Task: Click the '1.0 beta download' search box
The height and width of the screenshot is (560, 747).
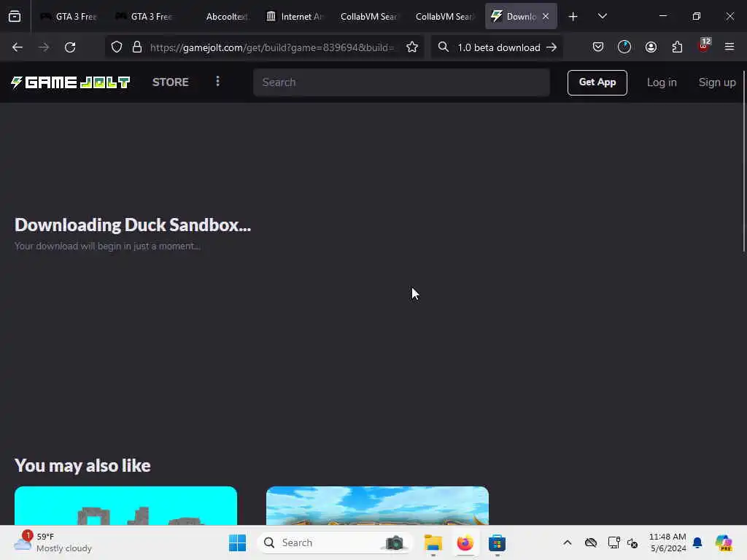Action: tap(498, 47)
